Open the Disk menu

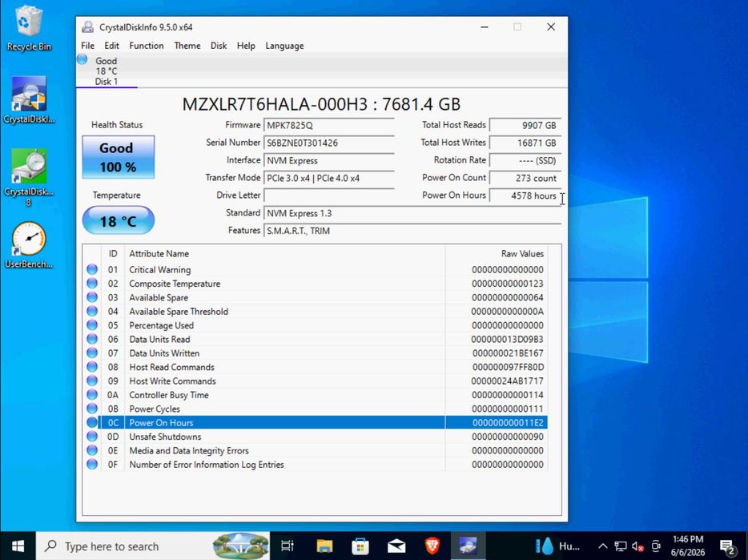[219, 46]
